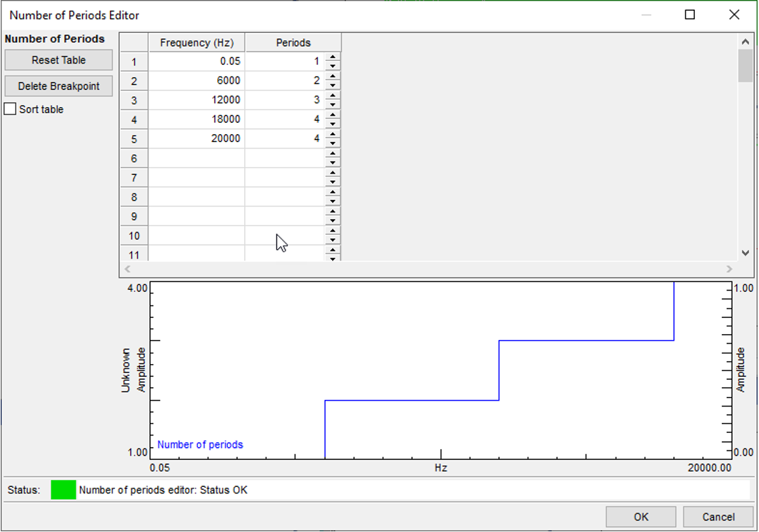Viewport: 759px width, 532px height.
Task: Click the green status indicator
Action: [64, 491]
